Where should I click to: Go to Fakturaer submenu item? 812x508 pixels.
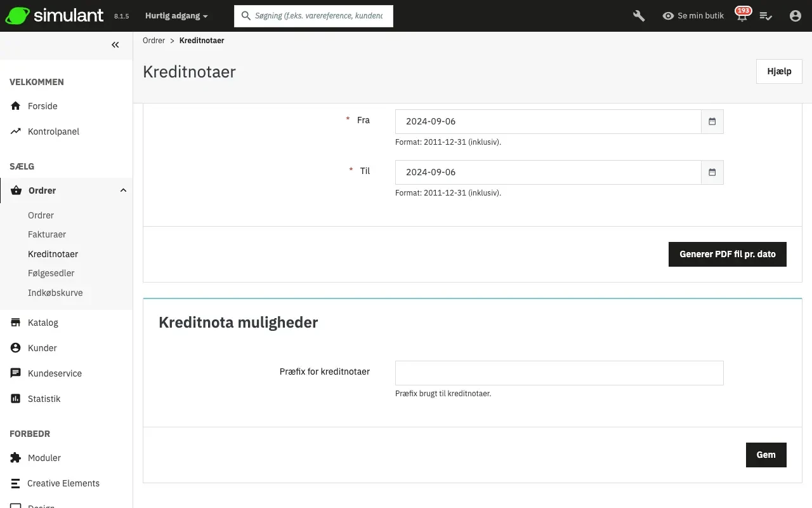(47, 234)
